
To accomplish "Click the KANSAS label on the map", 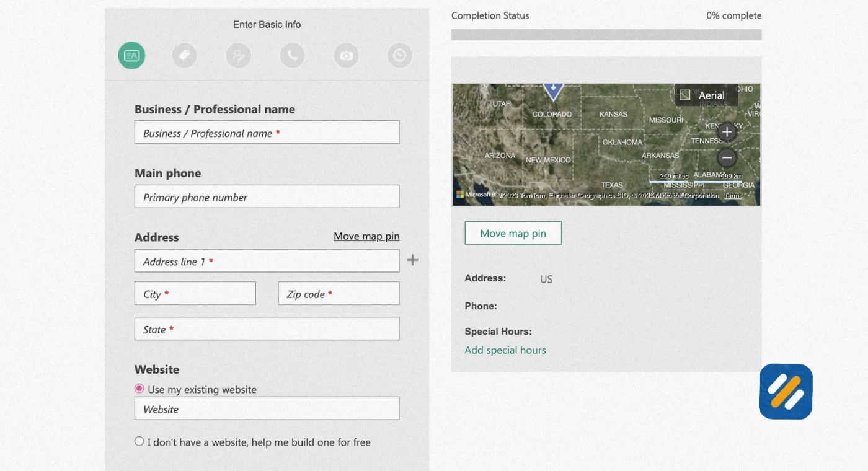I will 613,114.
